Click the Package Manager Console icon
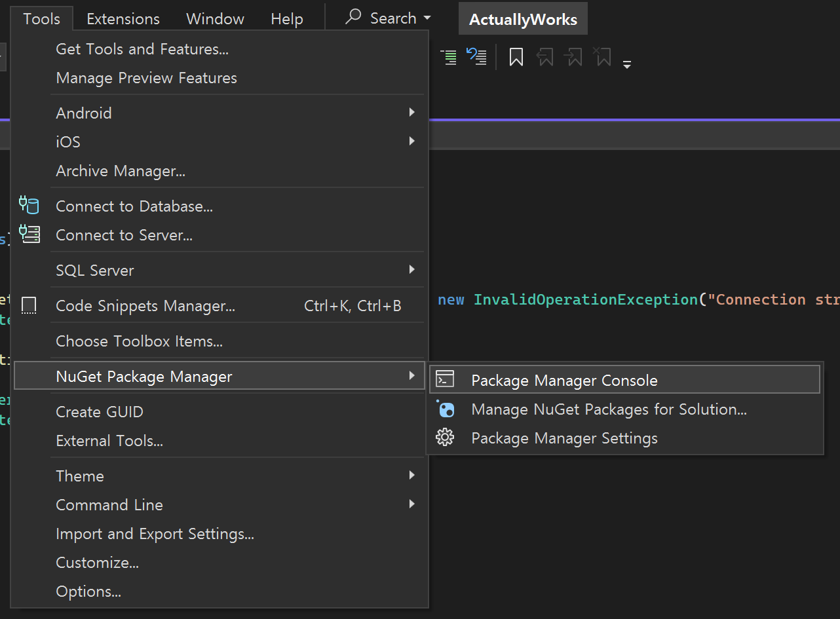 coord(446,379)
